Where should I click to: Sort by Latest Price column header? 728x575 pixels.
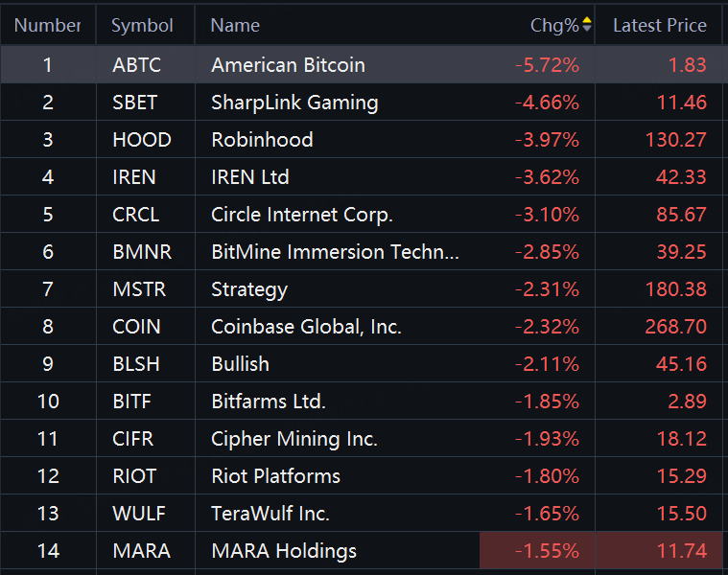point(659,26)
